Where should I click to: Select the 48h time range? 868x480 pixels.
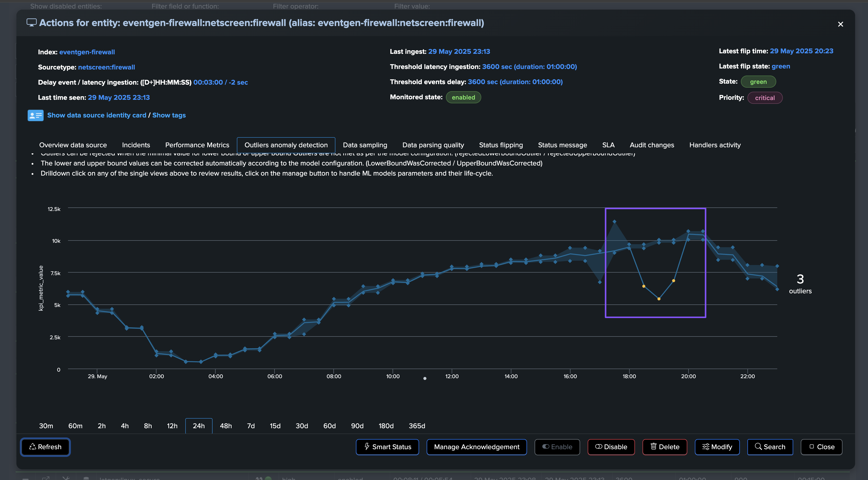(225, 426)
